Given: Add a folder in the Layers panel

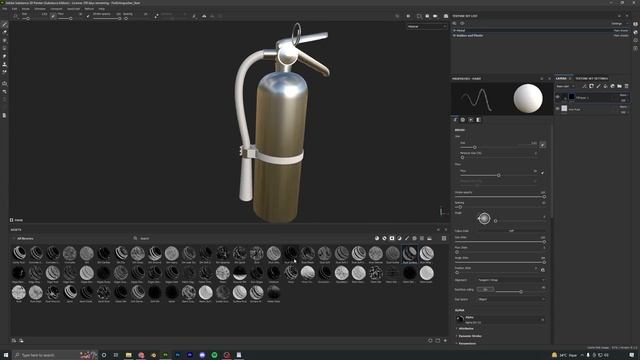Looking at the screenshot, I should [619, 86].
